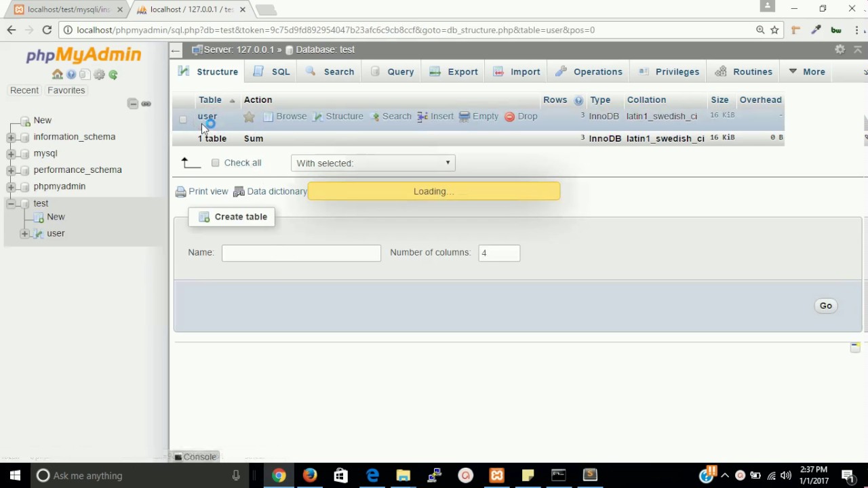Open navigation panel settings gear icon
Viewport: 868px width, 488px height.
[99, 75]
